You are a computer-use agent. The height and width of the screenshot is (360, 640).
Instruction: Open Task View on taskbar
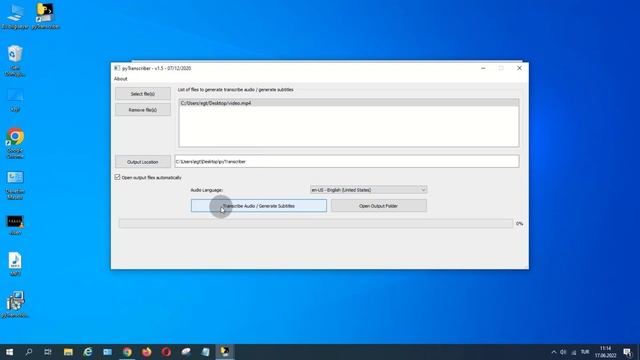coord(48,352)
